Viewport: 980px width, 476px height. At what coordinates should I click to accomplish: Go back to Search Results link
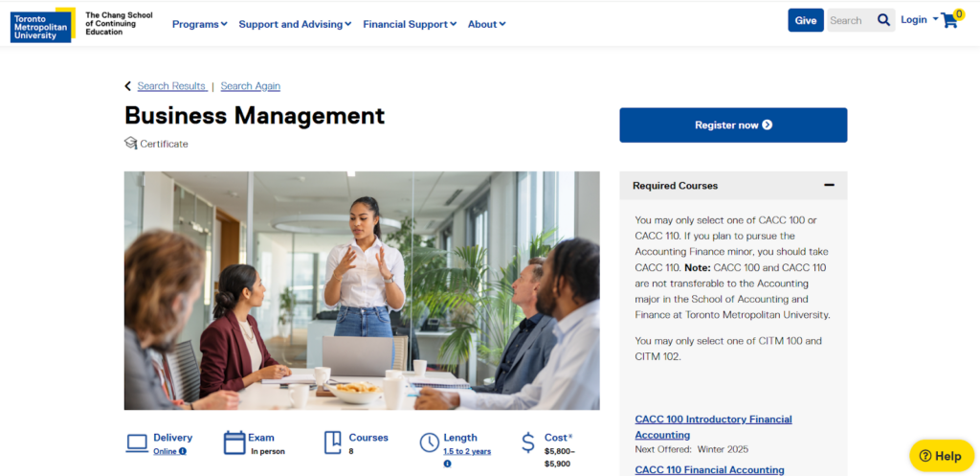click(x=172, y=86)
